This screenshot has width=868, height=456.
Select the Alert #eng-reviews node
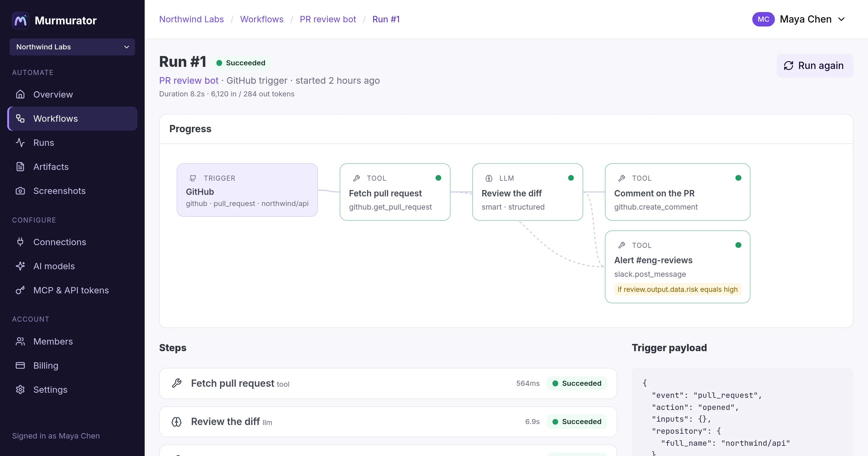pos(677,267)
